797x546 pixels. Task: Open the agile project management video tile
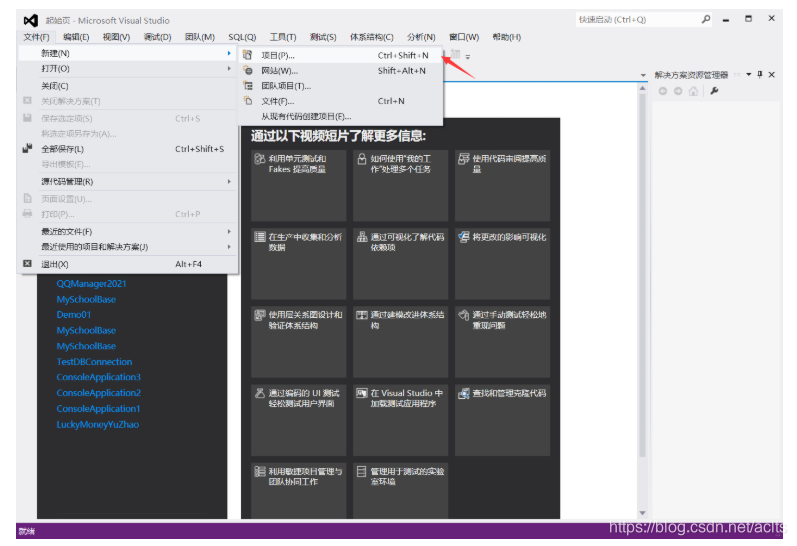click(x=298, y=491)
